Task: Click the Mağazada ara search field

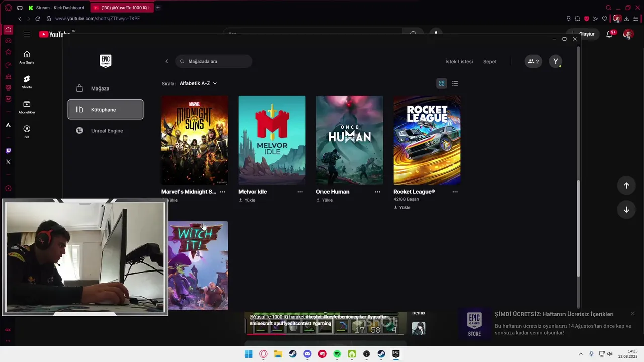Action: click(214, 61)
